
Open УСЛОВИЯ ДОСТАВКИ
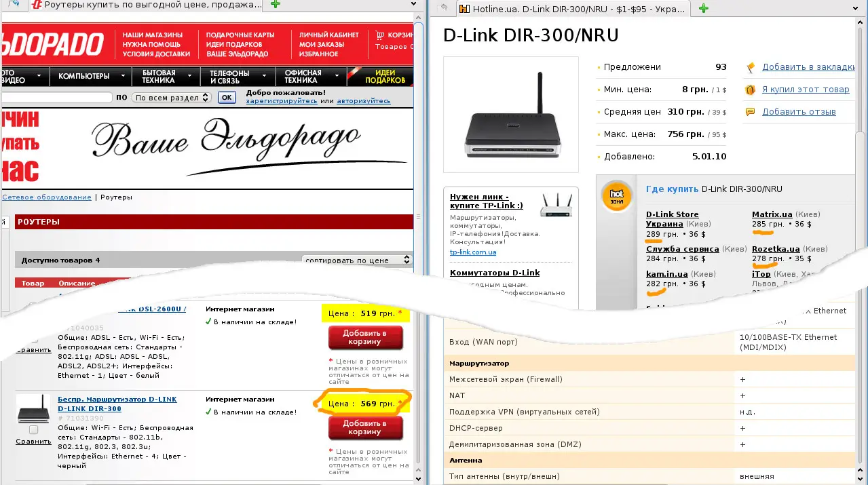tap(156, 54)
